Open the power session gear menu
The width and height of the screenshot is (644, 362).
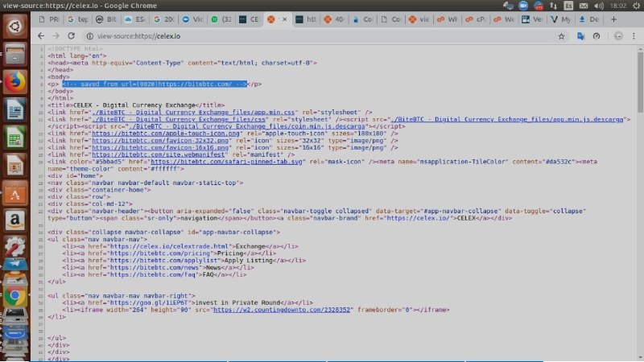click(636, 6)
